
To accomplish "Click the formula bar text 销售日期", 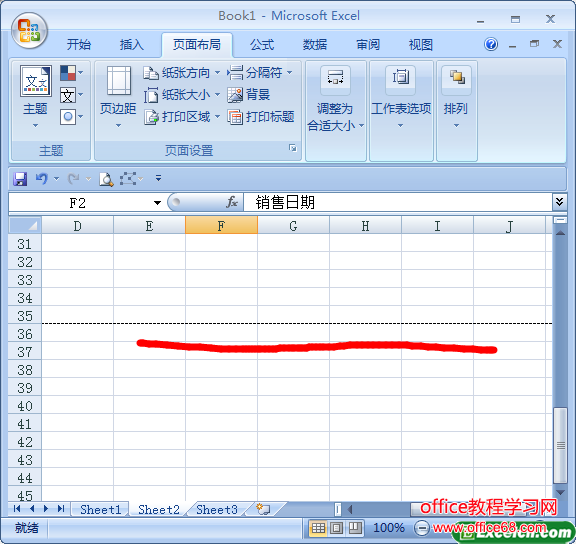I will tap(285, 202).
